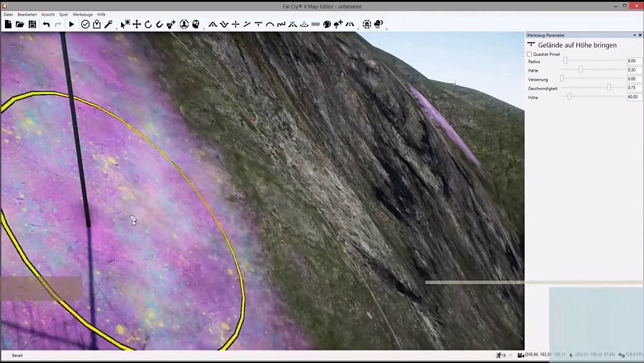This screenshot has width=644, height=363.
Task: Enable the Quadrat-Pinsel checkbox
Action: pyautogui.click(x=529, y=54)
